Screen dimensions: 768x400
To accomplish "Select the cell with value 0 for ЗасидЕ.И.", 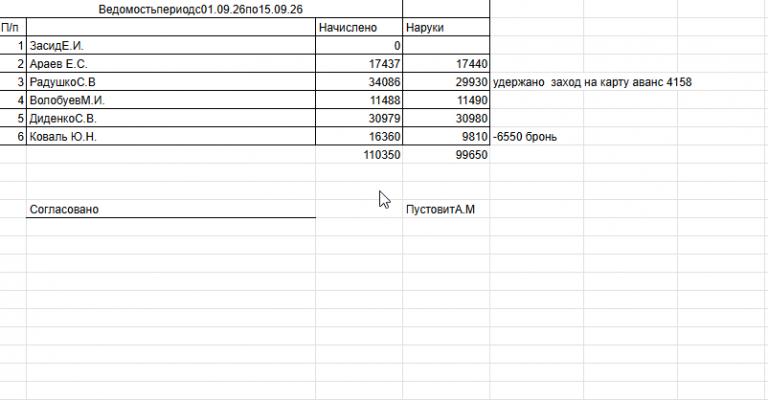I will [359, 46].
